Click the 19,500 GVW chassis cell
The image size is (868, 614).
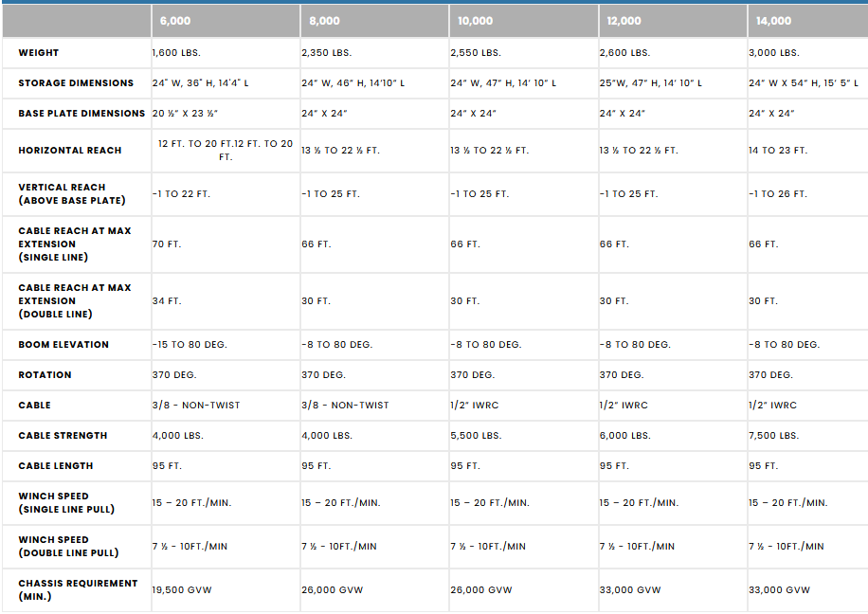(x=182, y=590)
